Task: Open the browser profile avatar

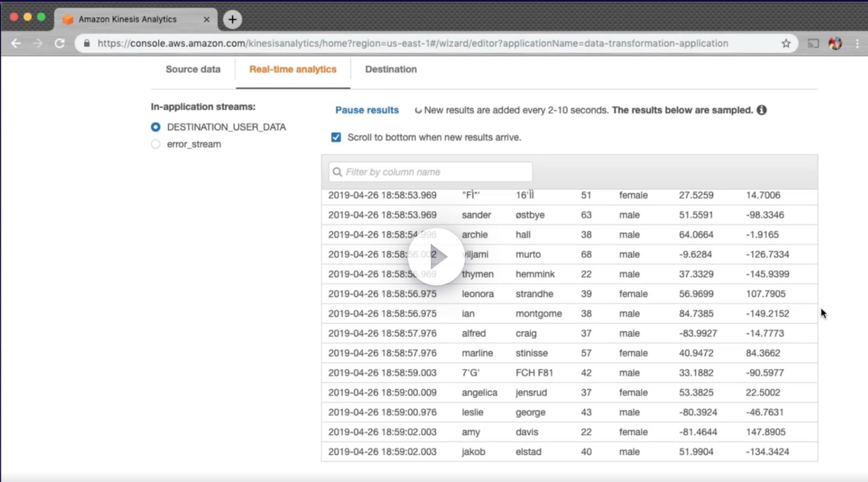Action: (835, 44)
